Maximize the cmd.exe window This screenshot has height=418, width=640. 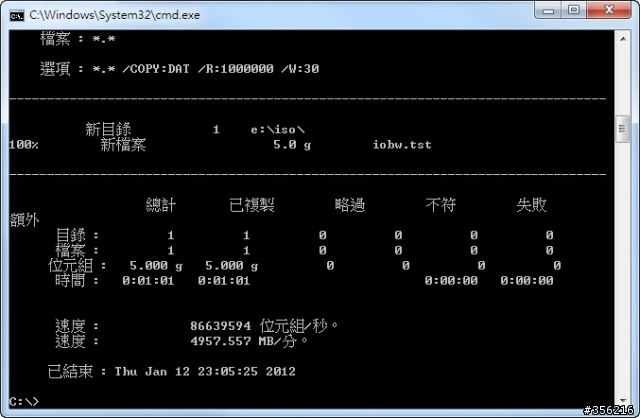[x=574, y=10]
